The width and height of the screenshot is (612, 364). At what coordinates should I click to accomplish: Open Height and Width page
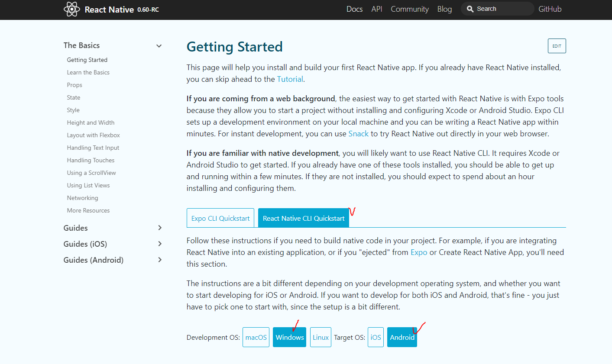click(x=91, y=122)
